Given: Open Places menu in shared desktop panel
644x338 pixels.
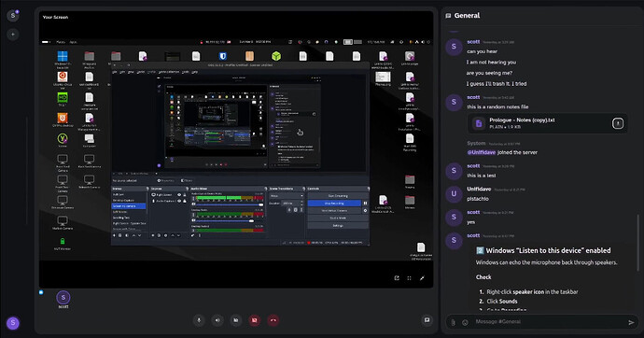Looking at the screenshot, I should (x=61, y=42).
